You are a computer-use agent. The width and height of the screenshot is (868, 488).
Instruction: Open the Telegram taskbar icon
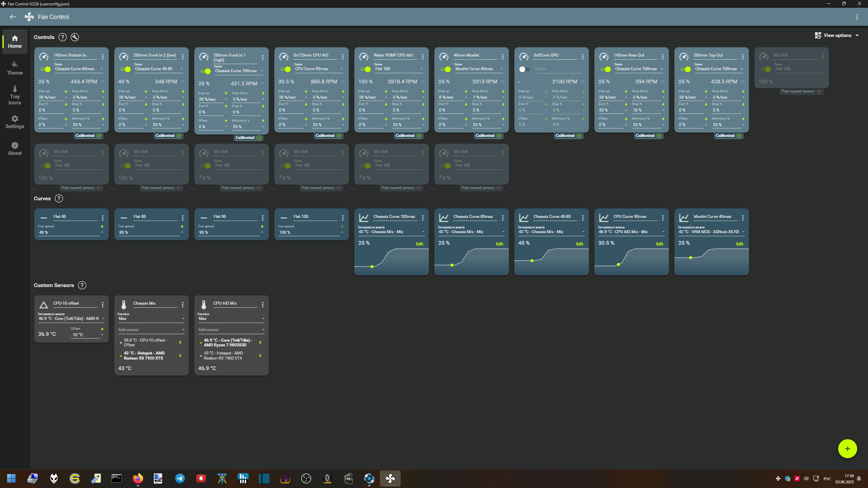180,479
